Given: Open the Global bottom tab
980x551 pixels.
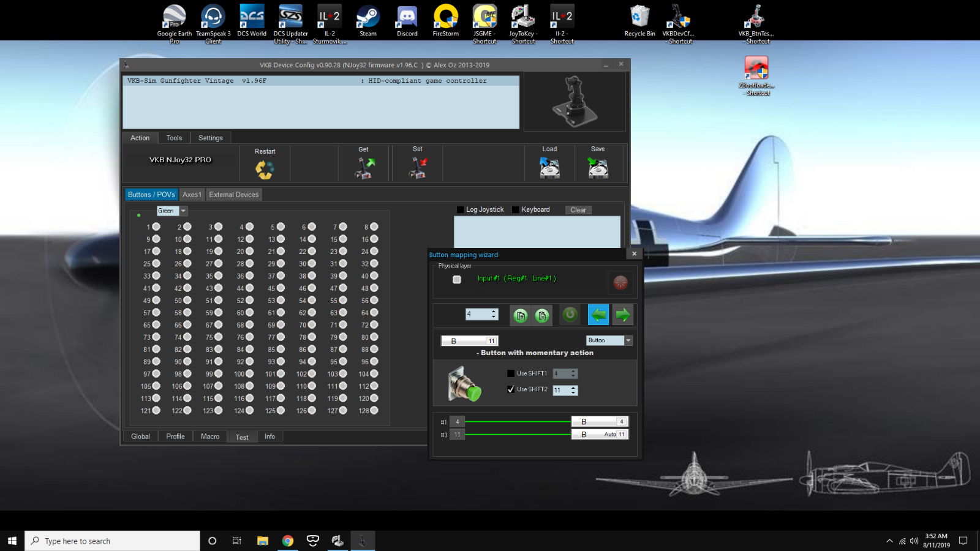Looking at the screenshot, I should [x=140, y=437].
